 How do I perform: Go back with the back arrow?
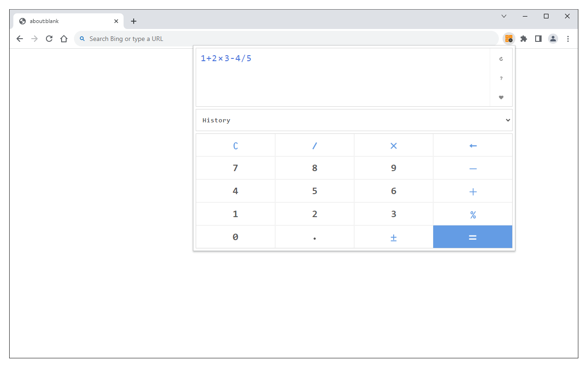pyautogui.click(x=20, y=39)
